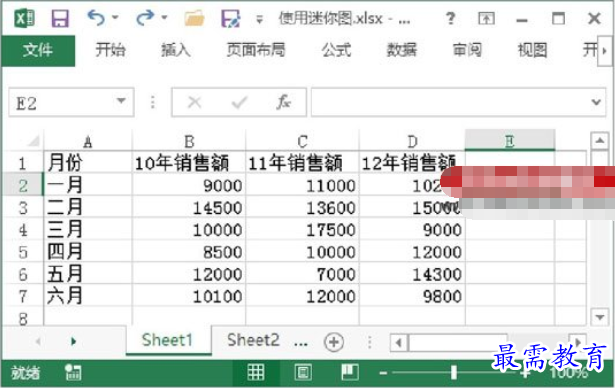
Task: Add a new sheet with plus button
Action: [x=334, y=342]
